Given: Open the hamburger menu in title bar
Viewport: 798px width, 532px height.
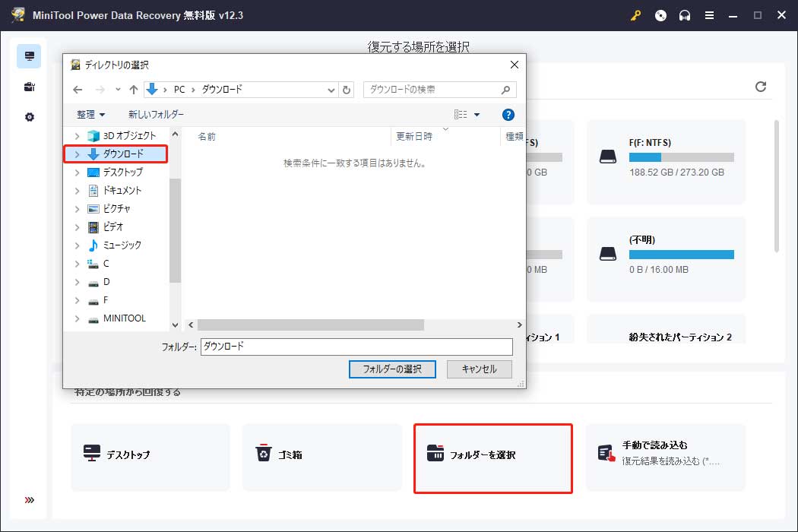Looking at the screenshot, I should (x=709, y=15).
